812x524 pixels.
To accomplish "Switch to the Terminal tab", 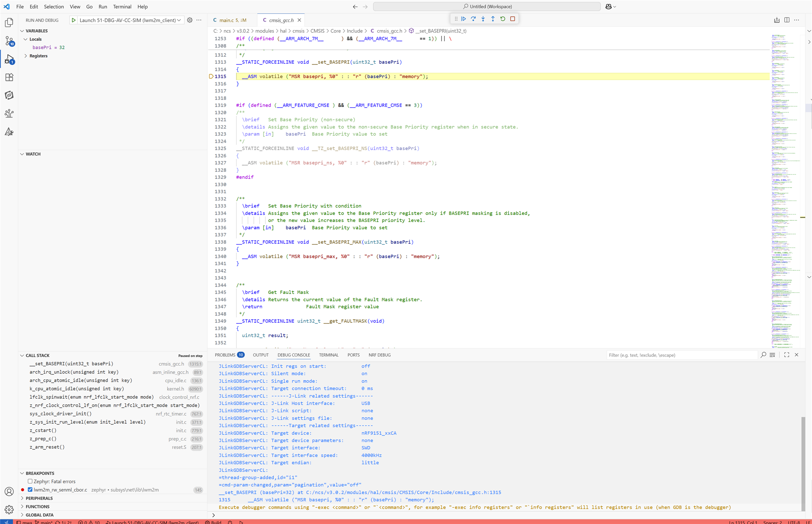I will pyautogui.click(x=328, y=355).
